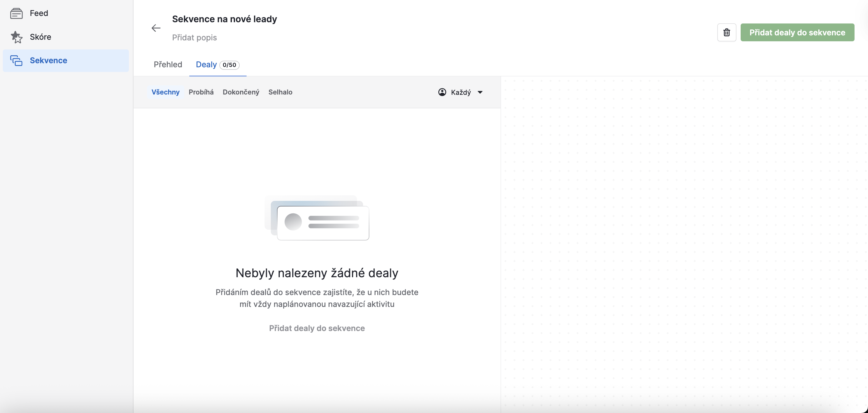
Task: Select the Dealy tab
Action: click(x=206, y=65)
